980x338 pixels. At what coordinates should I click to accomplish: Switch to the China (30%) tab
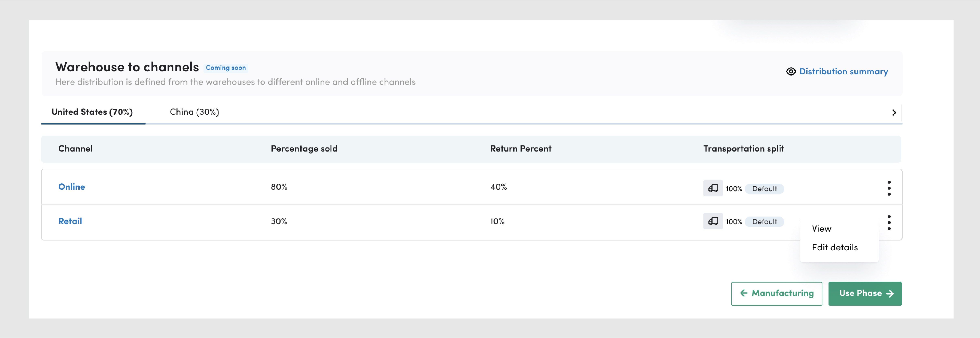click(194, 112)
